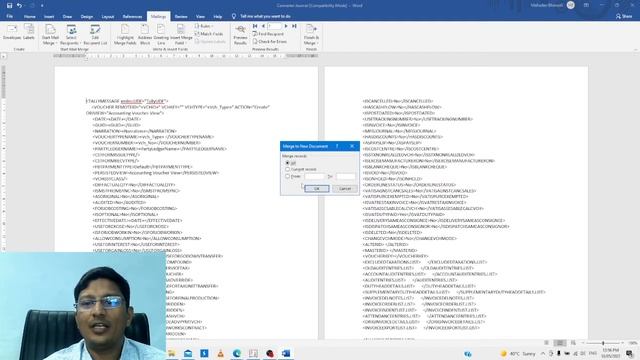Click the user account avatar in the title bar

pos(571,5)
